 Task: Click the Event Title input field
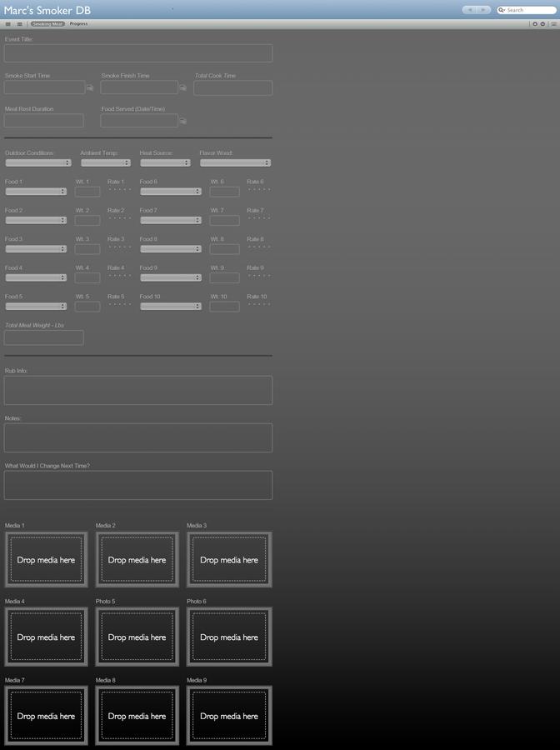[138, 53]
